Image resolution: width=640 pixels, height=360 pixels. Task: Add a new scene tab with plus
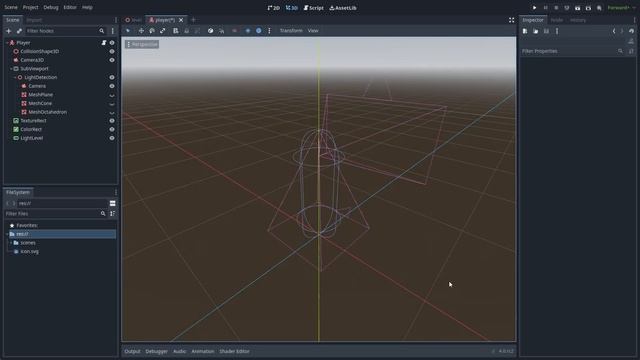[x=193, y=20]
